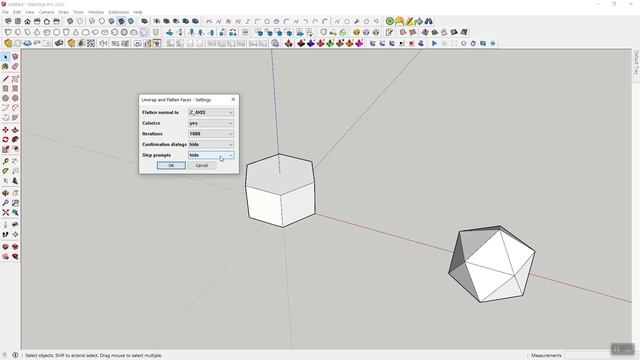Switch to Wireframe face style
The height and width of the screenshot is (360, 640).
(x=92, y=21)
